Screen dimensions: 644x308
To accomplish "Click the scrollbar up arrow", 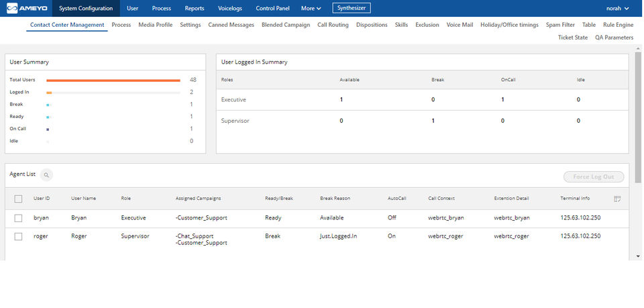I will [x=637, y=49].
